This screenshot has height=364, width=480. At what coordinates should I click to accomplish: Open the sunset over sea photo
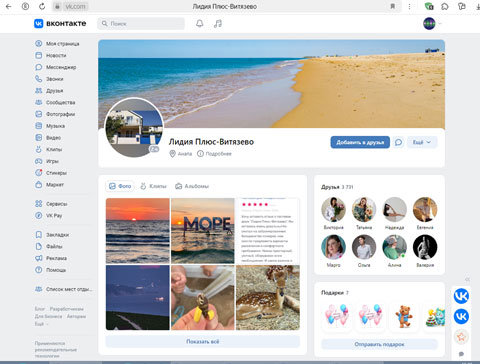(x=138, y=231)
